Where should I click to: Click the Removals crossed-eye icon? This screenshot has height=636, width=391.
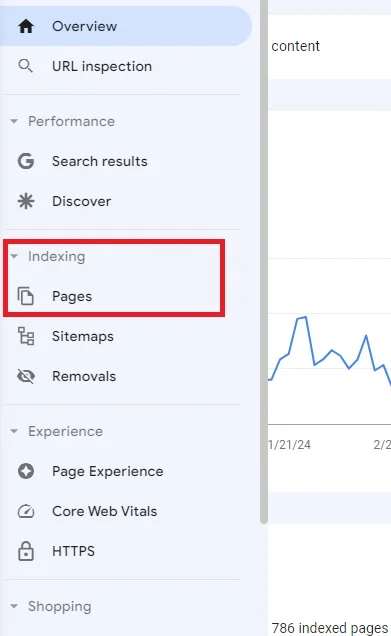click(x=26, y=376)
